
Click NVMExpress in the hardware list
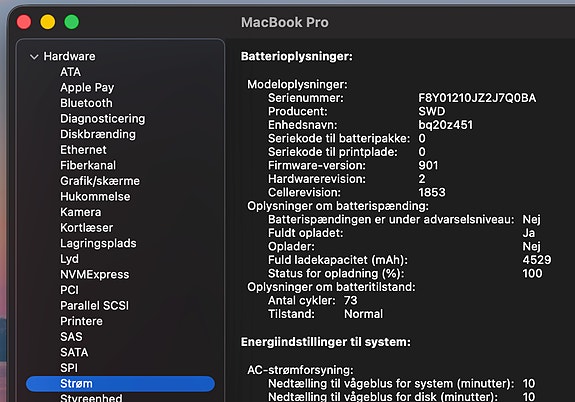click(95, 274)
